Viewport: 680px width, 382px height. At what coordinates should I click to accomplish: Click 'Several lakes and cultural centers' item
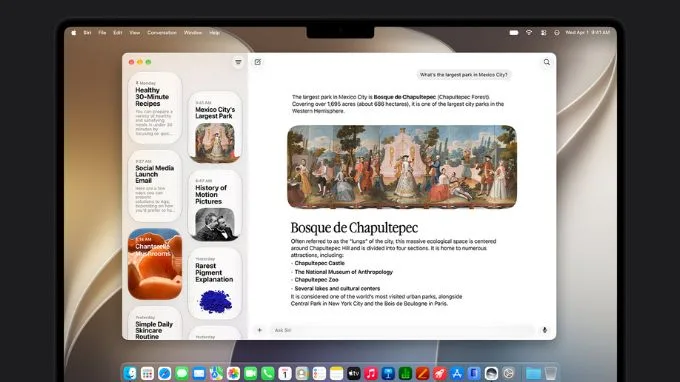[337, 288]
